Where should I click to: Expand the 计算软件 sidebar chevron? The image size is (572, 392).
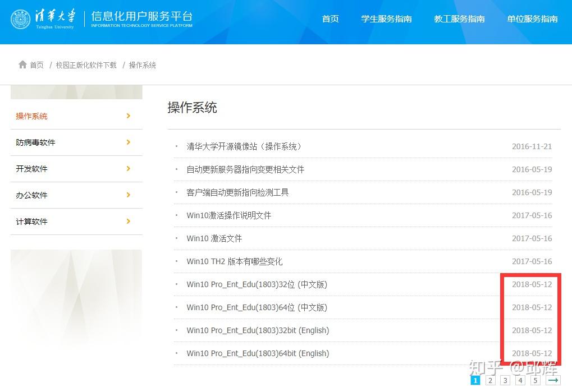pos(128,221)
